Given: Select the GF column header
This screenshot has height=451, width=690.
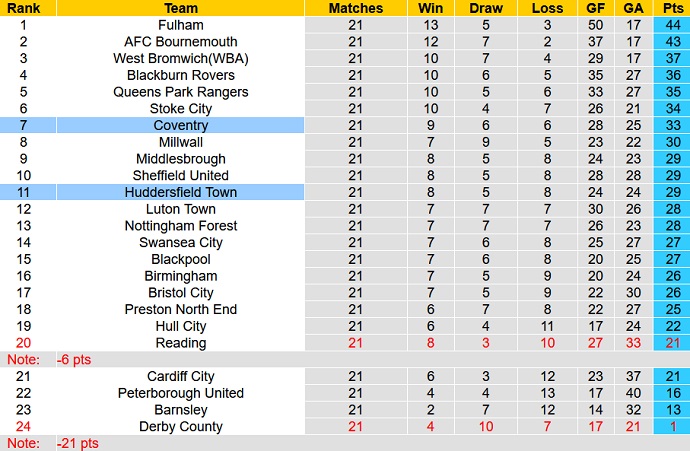Looking at the screenshot, I should [x=598, y=8].
